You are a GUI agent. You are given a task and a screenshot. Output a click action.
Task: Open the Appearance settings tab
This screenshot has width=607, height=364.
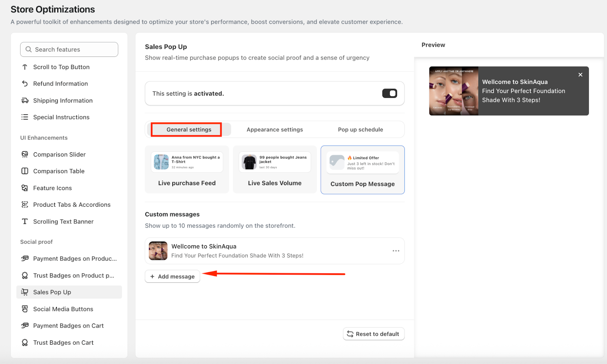point(275,130)
